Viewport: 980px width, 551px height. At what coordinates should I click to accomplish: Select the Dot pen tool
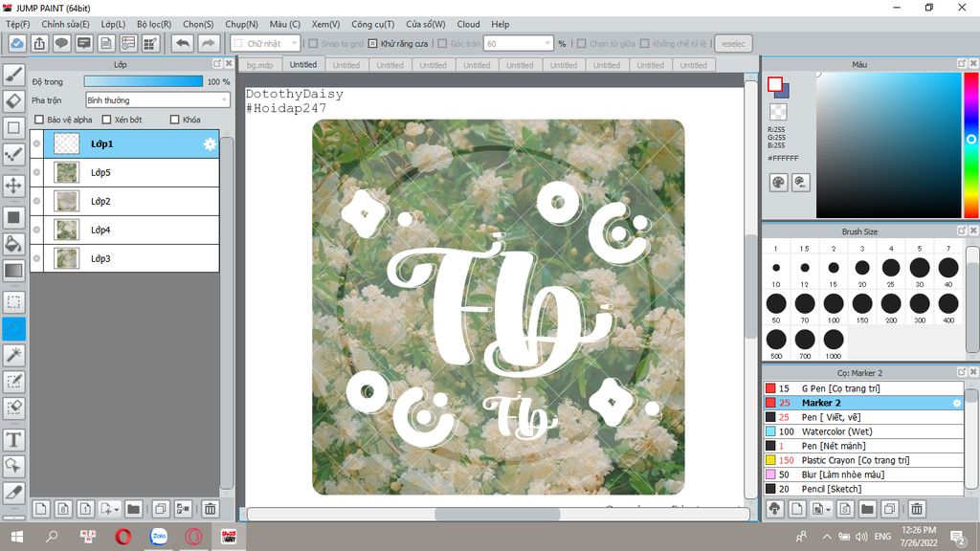(13, 154)
